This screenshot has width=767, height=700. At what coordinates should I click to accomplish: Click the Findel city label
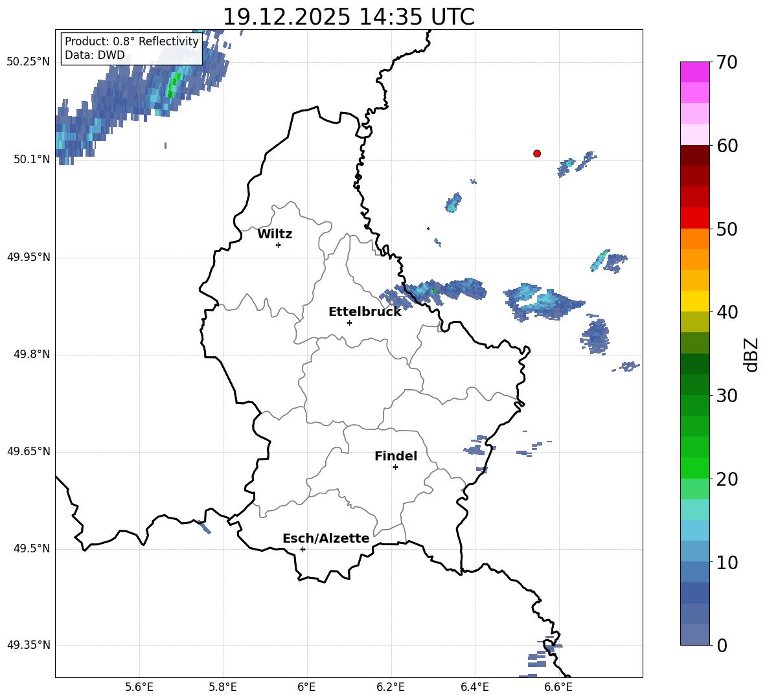[396, 456]
